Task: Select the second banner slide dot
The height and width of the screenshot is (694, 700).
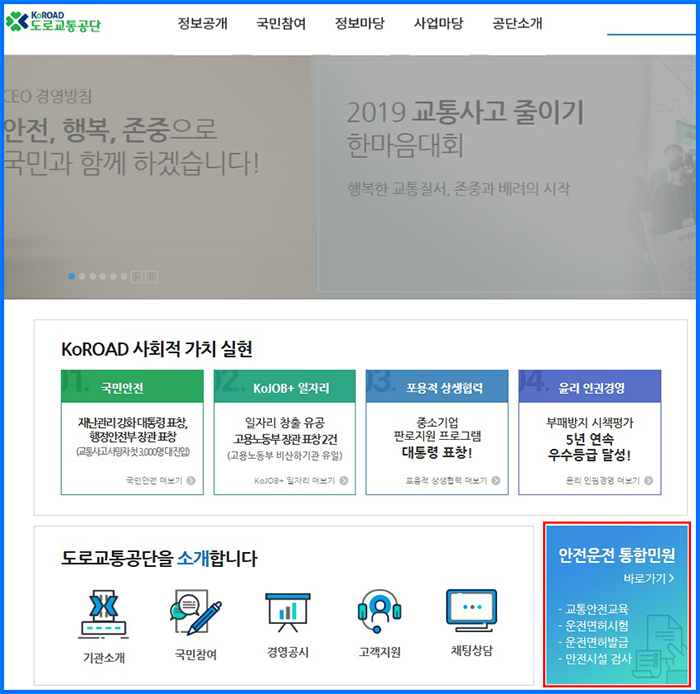Action: click(82, 276)
